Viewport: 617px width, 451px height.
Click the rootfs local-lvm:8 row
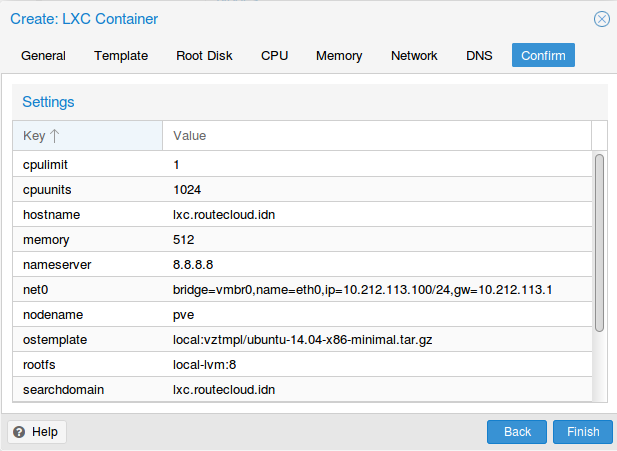tap(302, 364)
